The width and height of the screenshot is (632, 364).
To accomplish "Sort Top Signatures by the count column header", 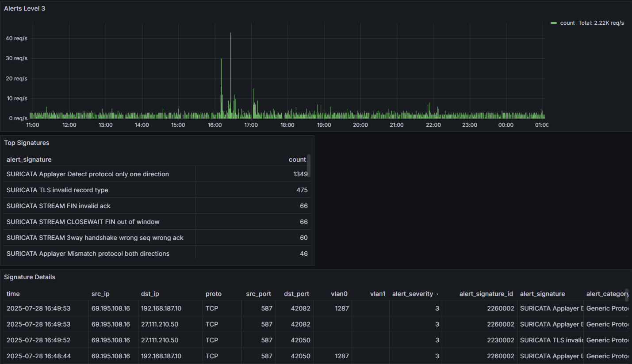I will click(x=297, y=159).
